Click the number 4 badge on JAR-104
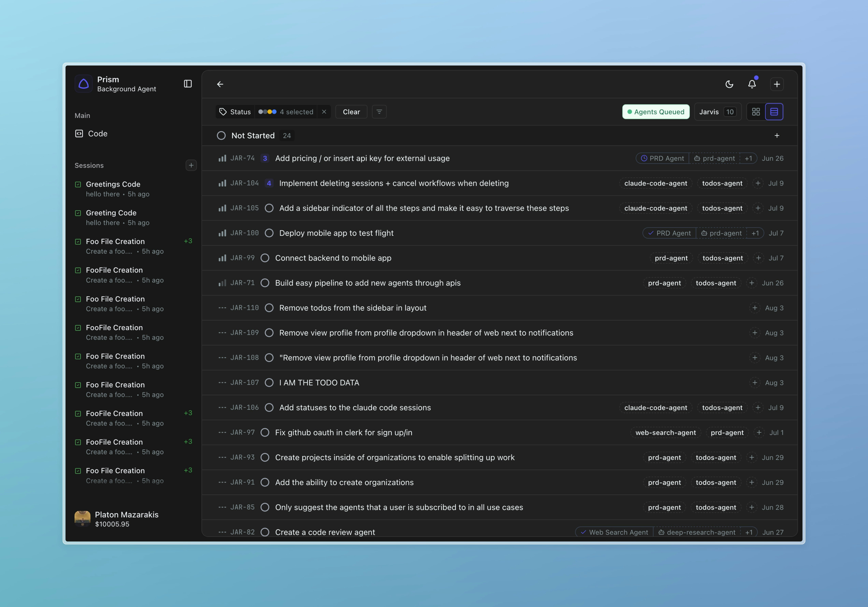868x607 pixels. pyautogui.click(x=269, y=183)
